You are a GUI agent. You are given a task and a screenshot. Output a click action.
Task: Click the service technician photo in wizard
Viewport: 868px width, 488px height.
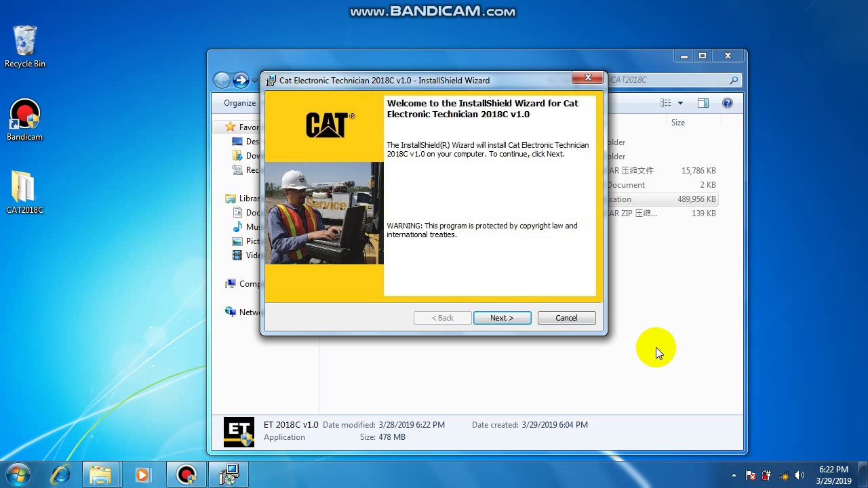pyautogui.click(x=324, y=213)
